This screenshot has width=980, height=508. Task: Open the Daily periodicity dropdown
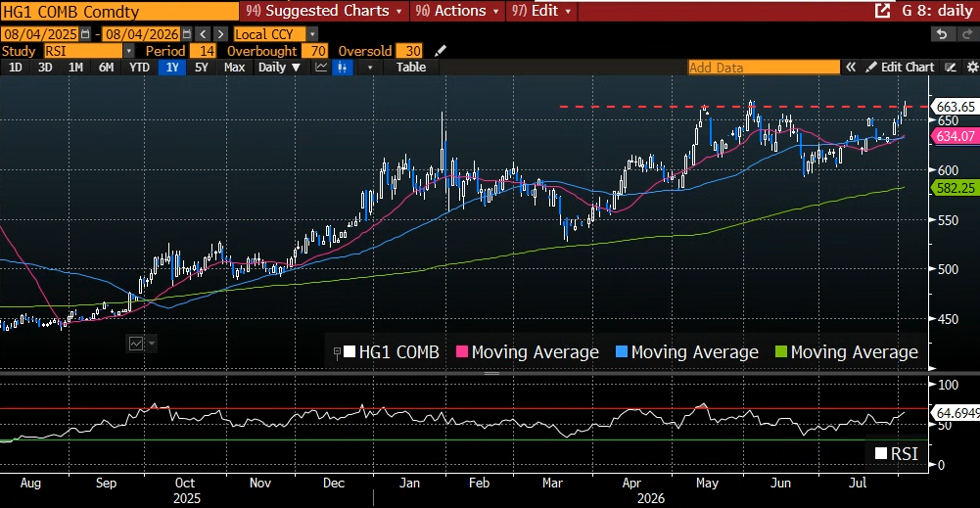tap(279, 67)
